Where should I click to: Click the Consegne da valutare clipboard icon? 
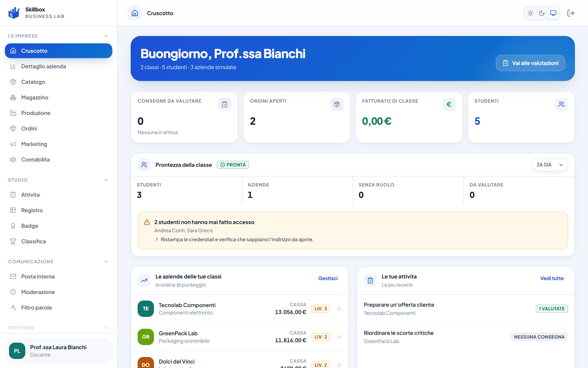point(225,104)
